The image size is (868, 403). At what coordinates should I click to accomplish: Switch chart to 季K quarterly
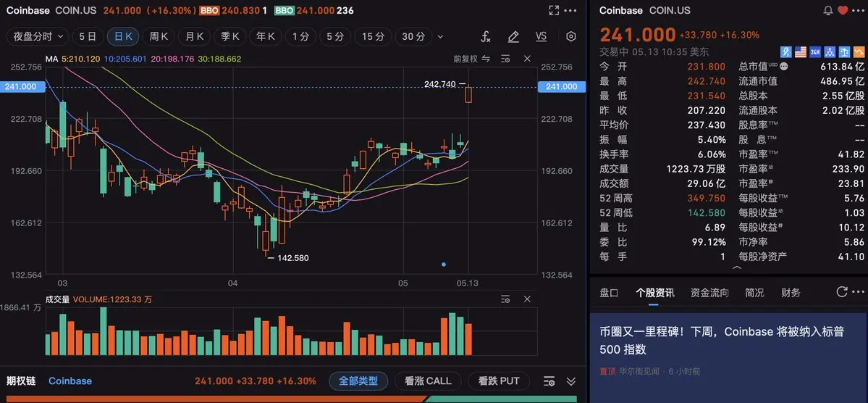[x=229, y=36]
